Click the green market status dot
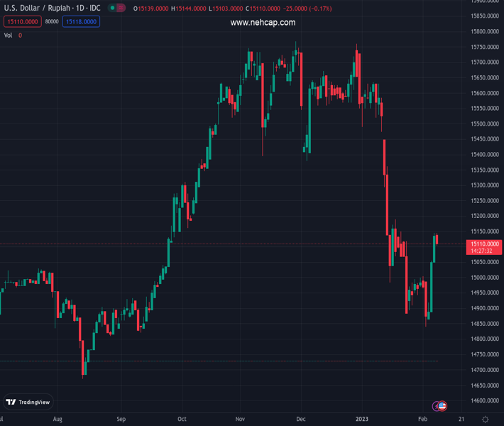 pos(112,8)
